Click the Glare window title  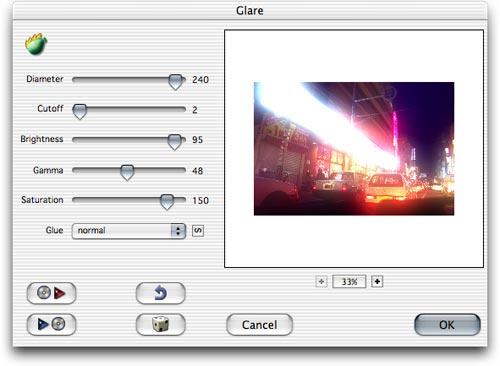pyautogui.click(x=250, y=11)
